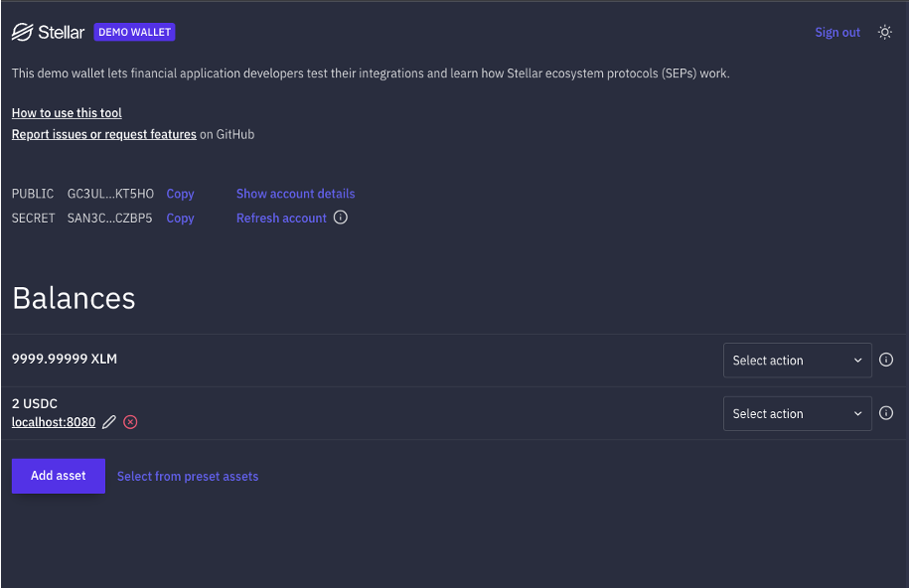Click info icon in the XLM row
910x588 pixels.
(886, 360)
